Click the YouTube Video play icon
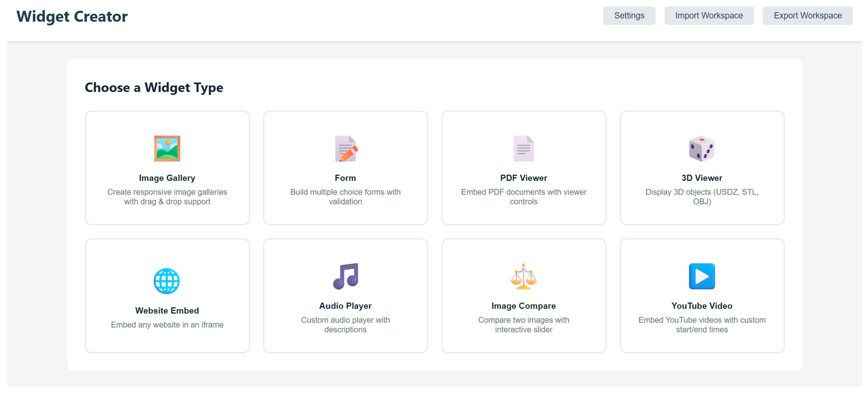The width and height of the screenshot is (868, 394). point(702,276)
